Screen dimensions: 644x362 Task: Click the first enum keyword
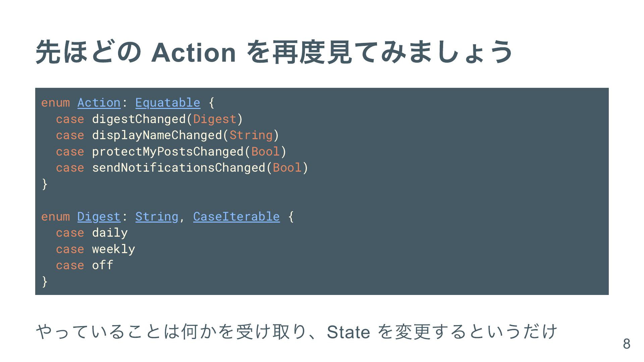point(56,103)
